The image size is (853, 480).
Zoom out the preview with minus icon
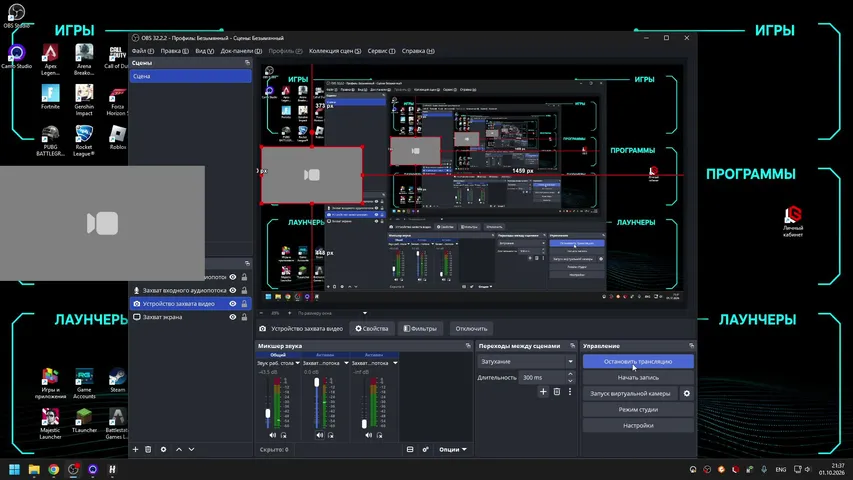coord(262,313)
